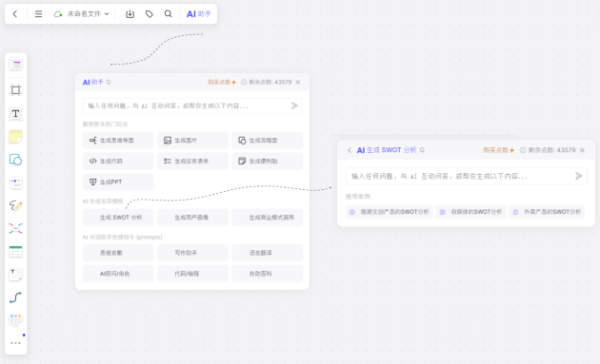Select the Text tool in sidebar
Viewport: 600px width, 364px height.
tap(16, 114)
